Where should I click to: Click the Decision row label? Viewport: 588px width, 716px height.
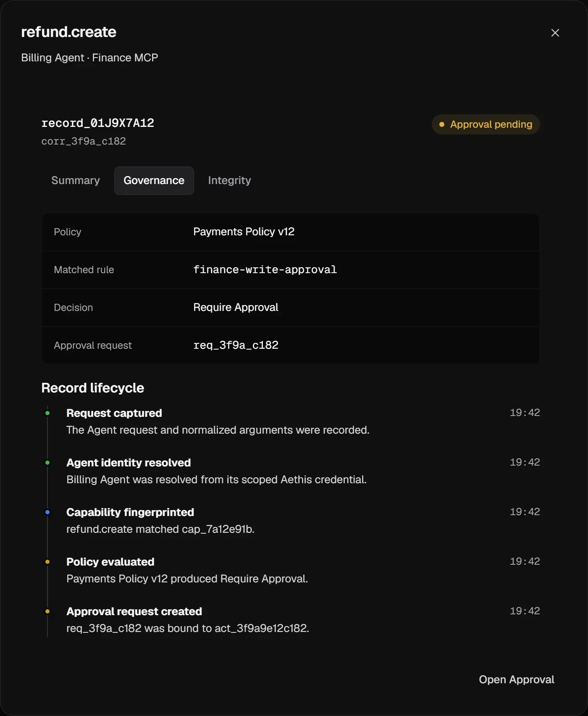click(x=73, y=308)
